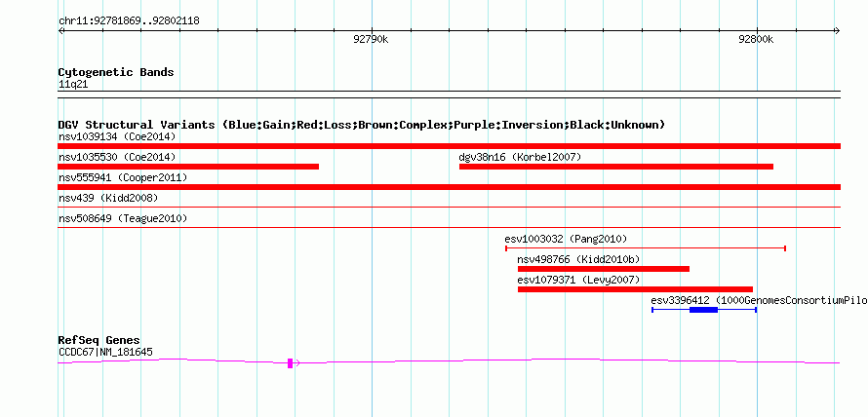Select the esv1003032 (Pang2010) label
This screenshot has height=417, width=868.
point(566,240)
